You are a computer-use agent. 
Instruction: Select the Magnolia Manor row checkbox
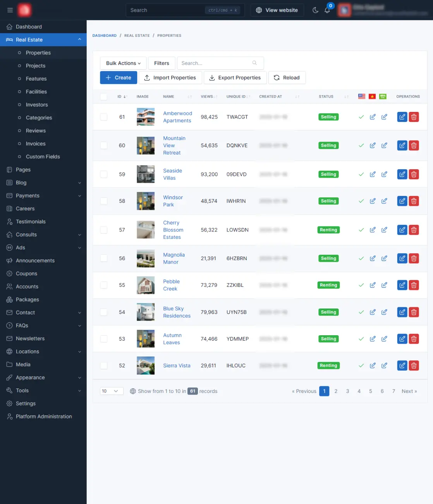pos(104,258)
